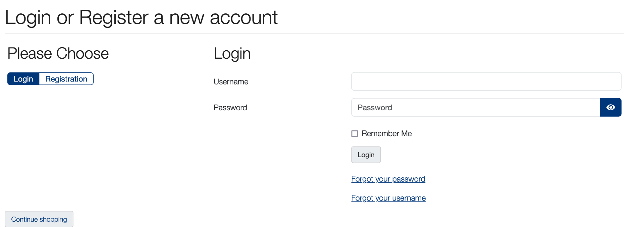The width and height of the screenshot is (644, 227).
Task: Click the Password label left of the field
Action: [x=230, y=108]
